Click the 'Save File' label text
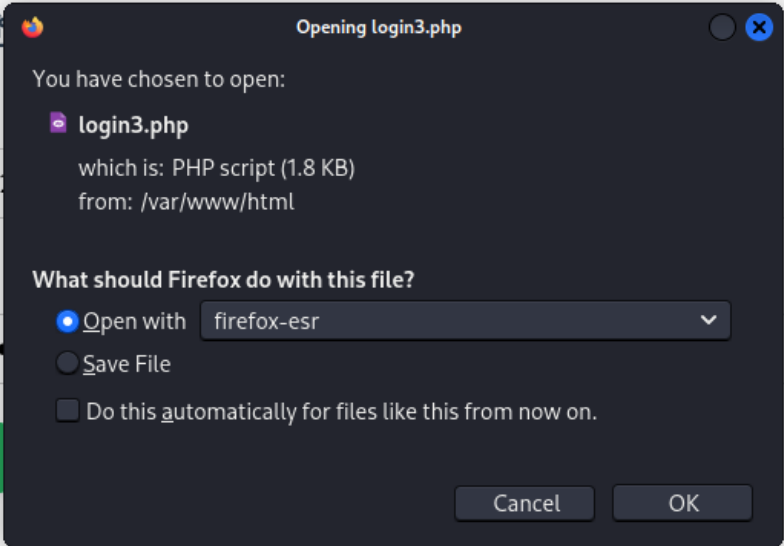This screenshot has width=784, height=546. (127, 365)
